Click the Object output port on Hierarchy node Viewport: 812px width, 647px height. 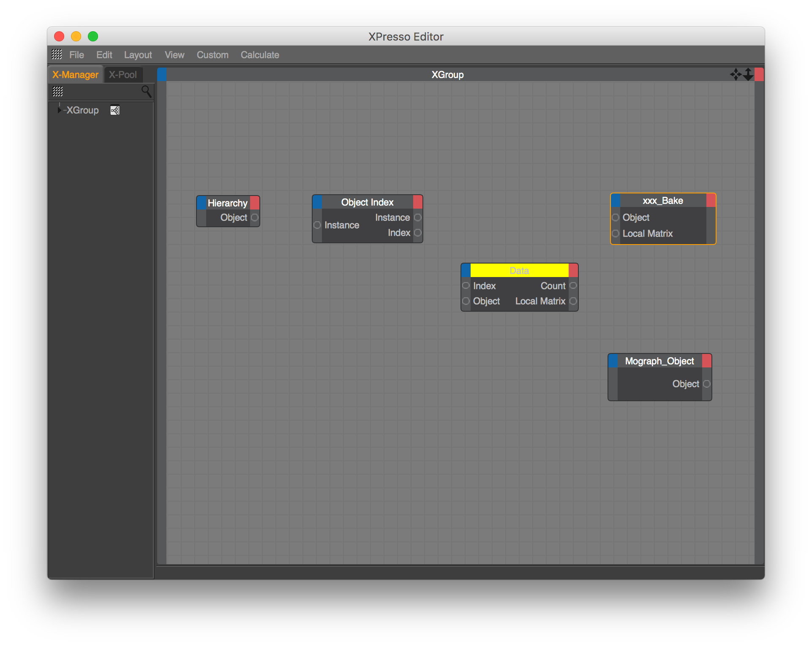click(x=254, y=217)
